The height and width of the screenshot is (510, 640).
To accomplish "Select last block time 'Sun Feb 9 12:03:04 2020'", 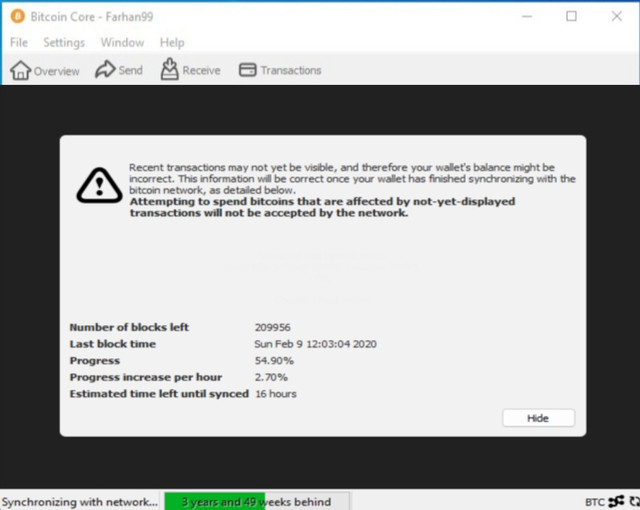I will [315, 344].
